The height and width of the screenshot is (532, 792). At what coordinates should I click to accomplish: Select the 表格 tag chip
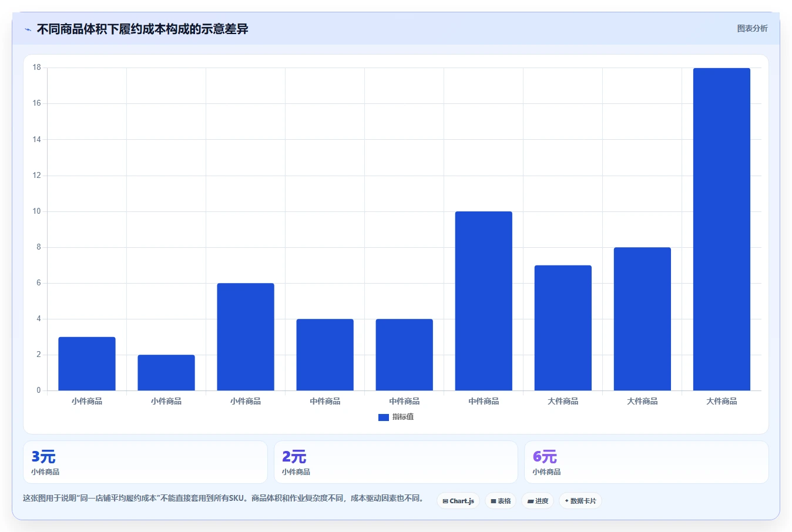click(501, 501)
